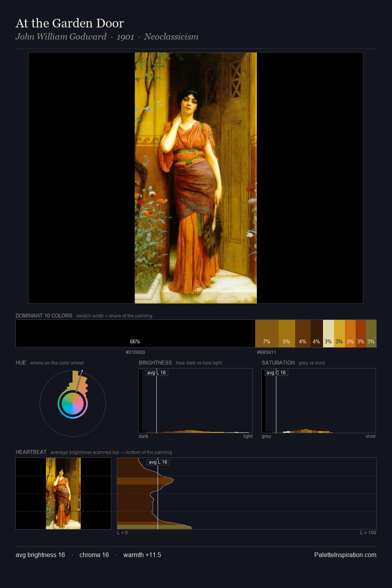Screen dimensions: 392x588
Task: Click the SATURATION section heading
Action: point(278,363)
